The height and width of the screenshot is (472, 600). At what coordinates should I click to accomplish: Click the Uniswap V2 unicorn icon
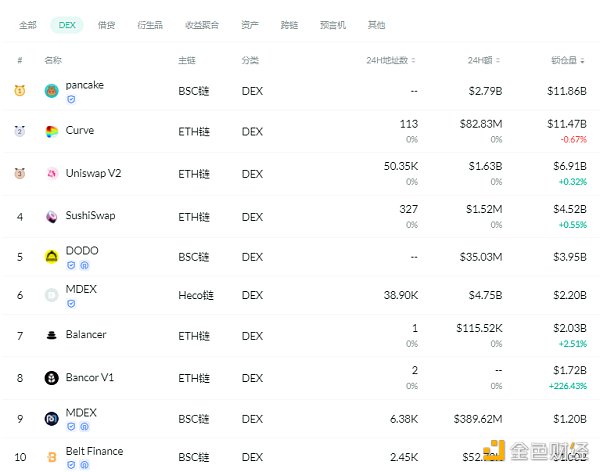point(52,173)
